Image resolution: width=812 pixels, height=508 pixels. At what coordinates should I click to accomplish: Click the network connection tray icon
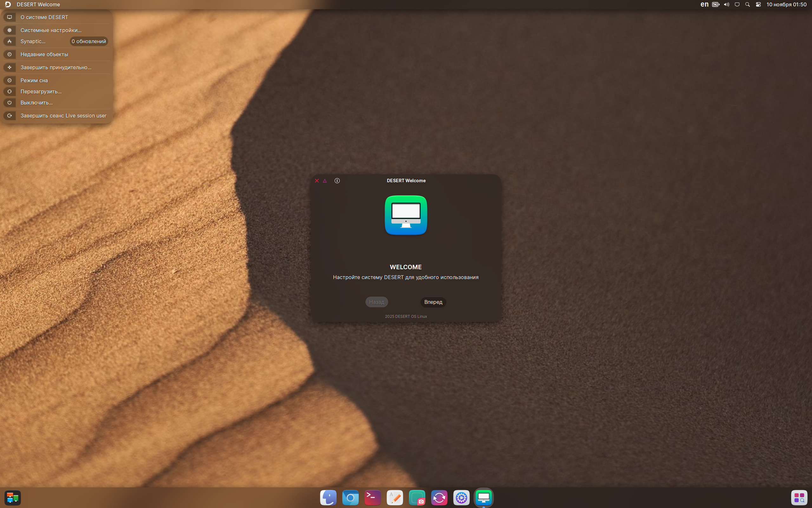737,4
